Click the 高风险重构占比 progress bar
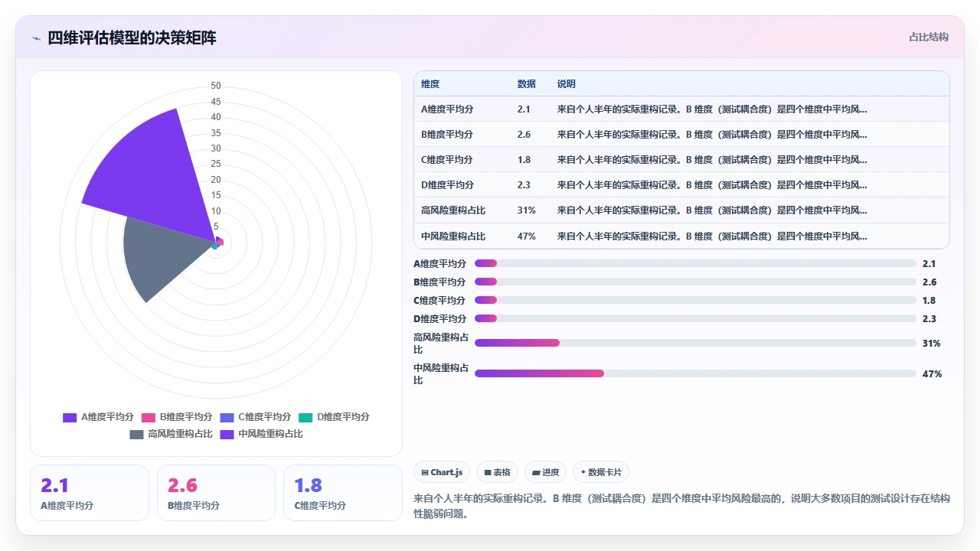Screen dimensions: 980x551 [x=695, y=343]
